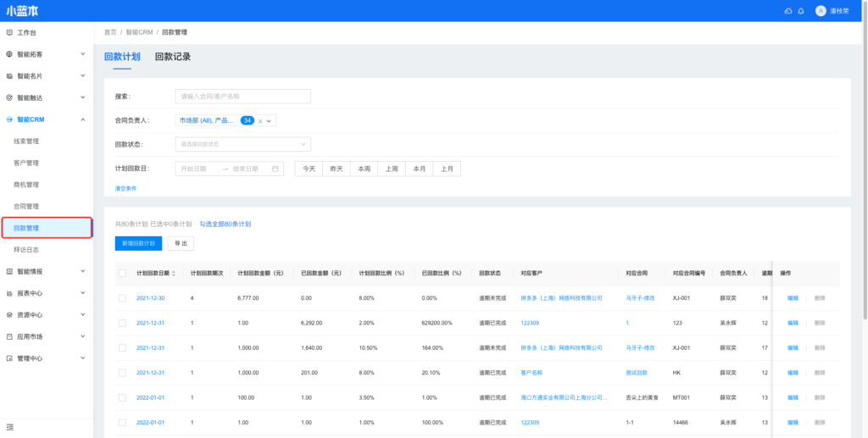Open the 回款状态 status dropdown
Image resolution: width=868 pixels, height=438 pixels.
pyautogui.click(x=242, y=144)
